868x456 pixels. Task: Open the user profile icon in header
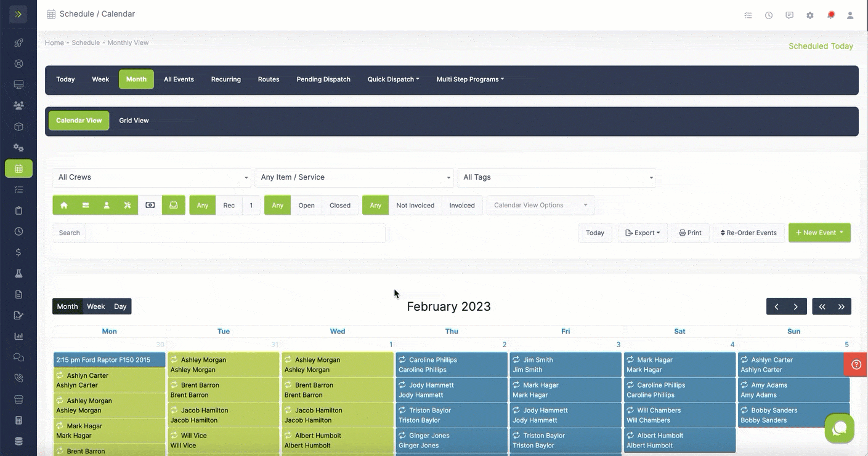[x=850, y=15]
